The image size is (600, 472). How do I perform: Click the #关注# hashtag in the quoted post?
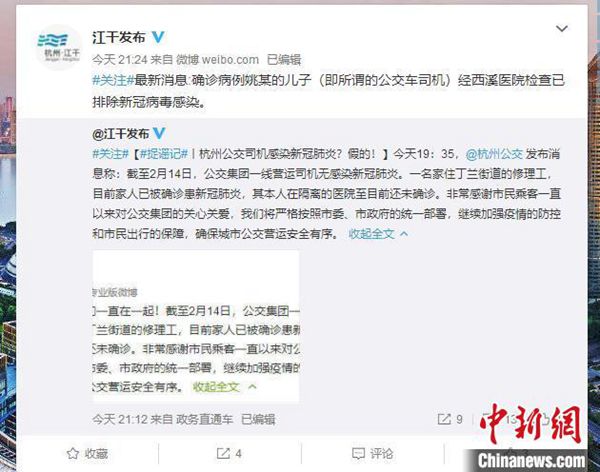[x=111, y=154]
